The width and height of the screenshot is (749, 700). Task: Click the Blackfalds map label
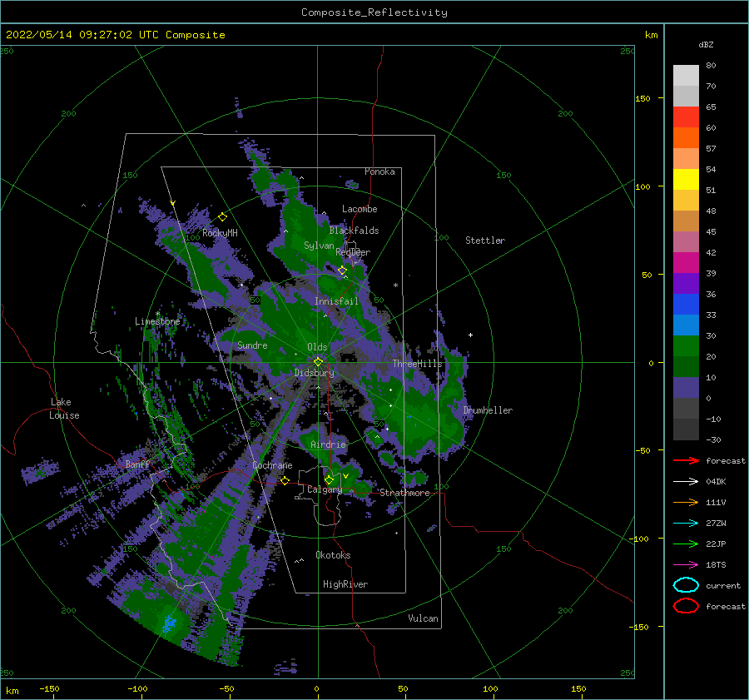pyautogui.click(x=354, y=231)
